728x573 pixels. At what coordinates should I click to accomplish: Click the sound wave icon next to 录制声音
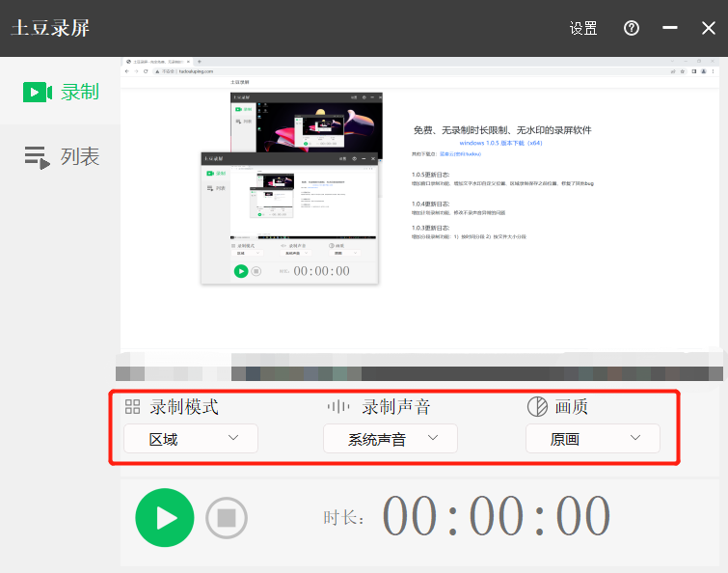pos(338,407)
